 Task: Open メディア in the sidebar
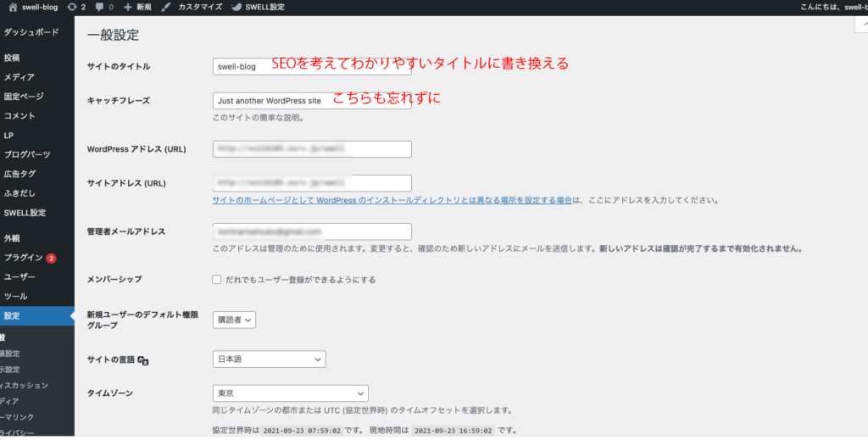click(19, 77)
